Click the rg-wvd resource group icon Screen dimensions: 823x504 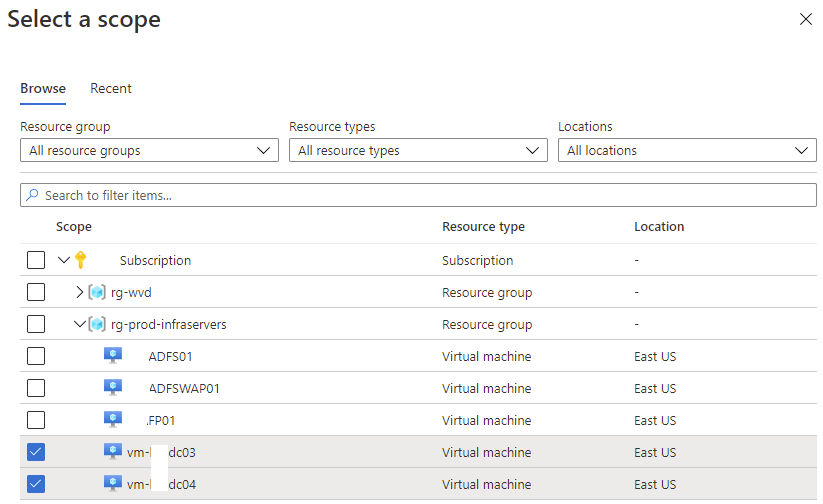point(97,292)
